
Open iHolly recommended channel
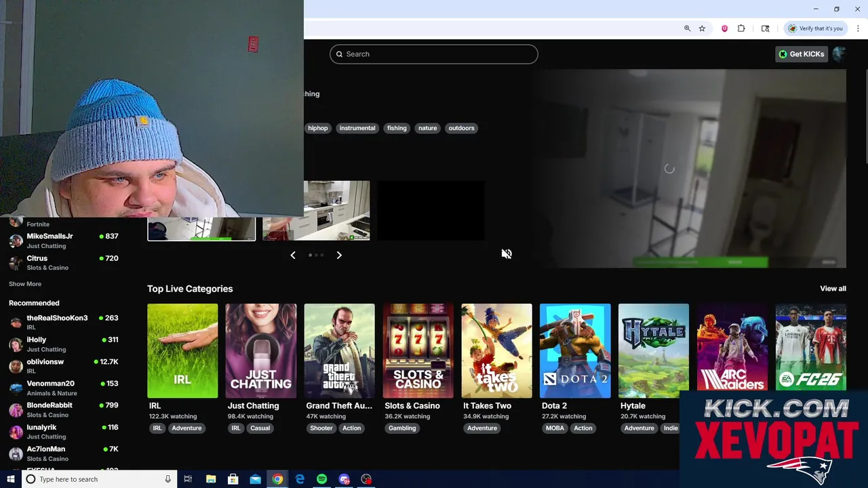(64, 344)
